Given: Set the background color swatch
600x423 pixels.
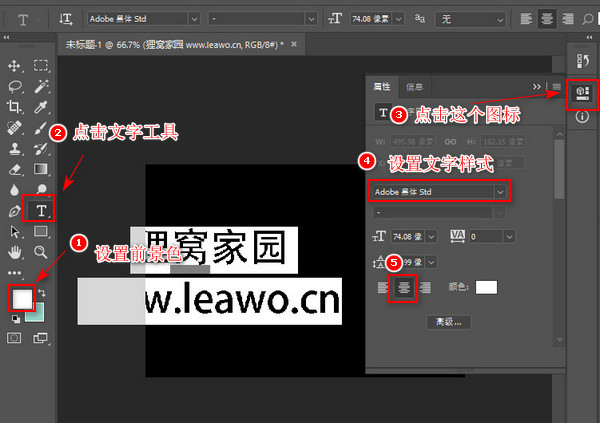Looking at the screenshot, I should 39,315.
